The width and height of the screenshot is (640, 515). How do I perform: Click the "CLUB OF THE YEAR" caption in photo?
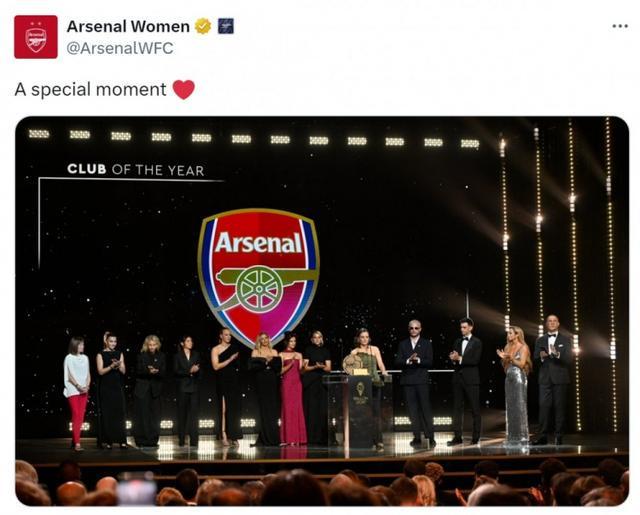135,170
